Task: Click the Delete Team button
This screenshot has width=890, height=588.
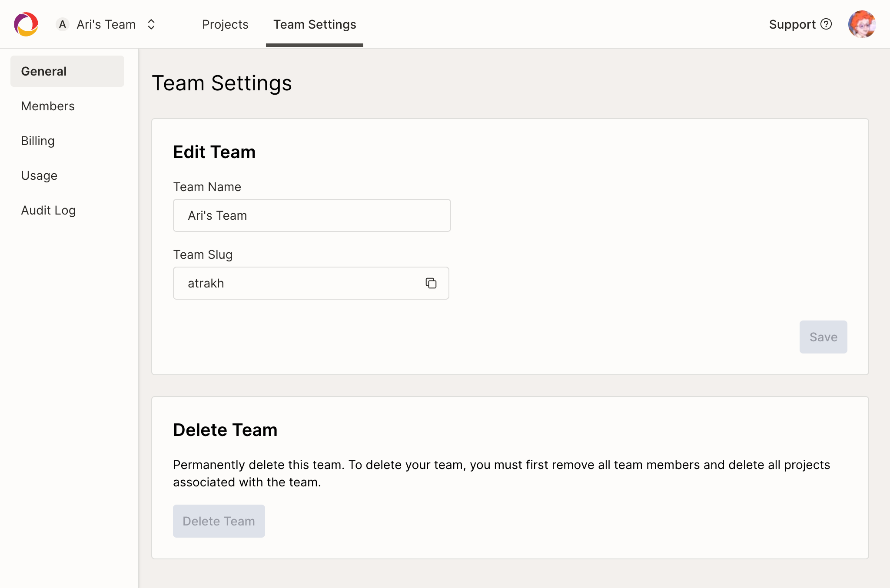Action: 219,521
